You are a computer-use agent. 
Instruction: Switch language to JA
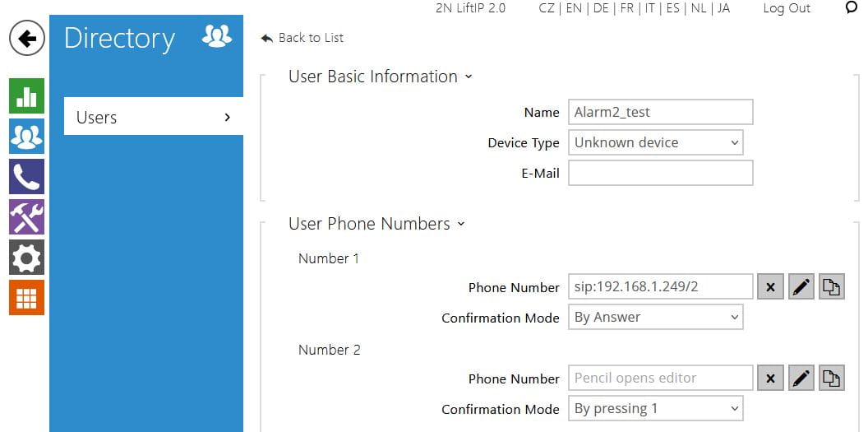coord(723,8)
